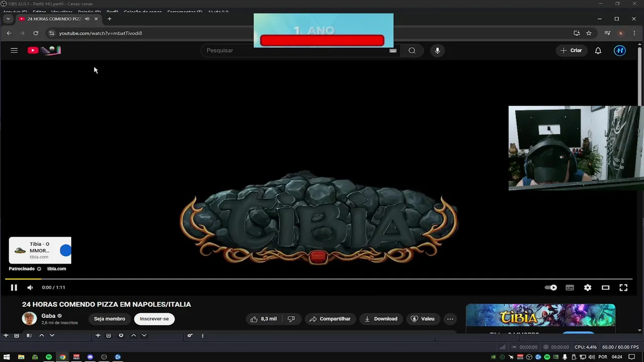This screenshot has width=644, height=362.
Task: Open the tab search dropdown arrow
Action: click(x=8, y=19)
